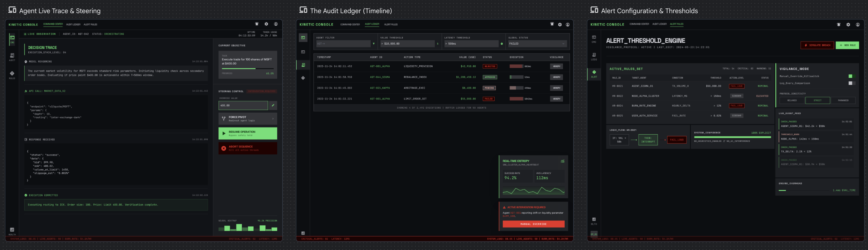Open user account icon in Agent Live Trace

(276, 24)
